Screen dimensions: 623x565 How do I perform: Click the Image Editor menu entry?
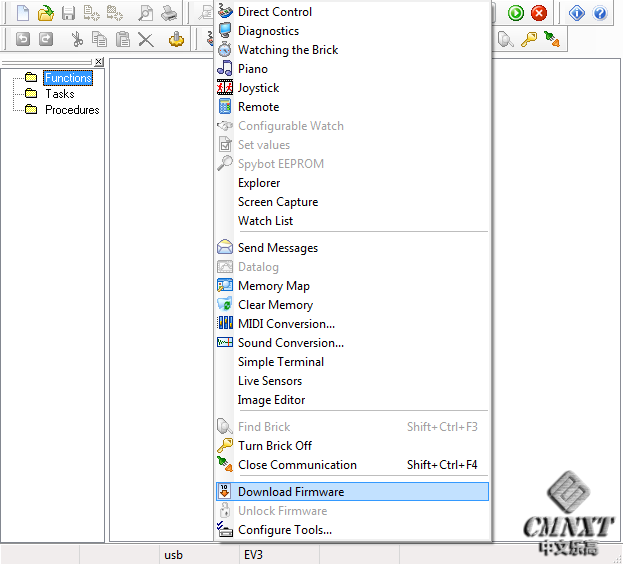271,400
